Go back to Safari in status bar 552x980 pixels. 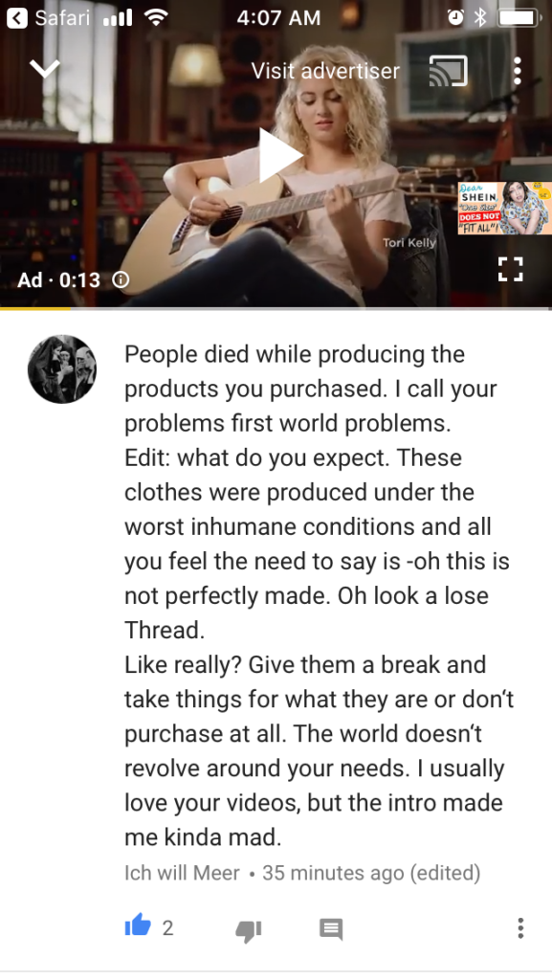pos(48,17)
